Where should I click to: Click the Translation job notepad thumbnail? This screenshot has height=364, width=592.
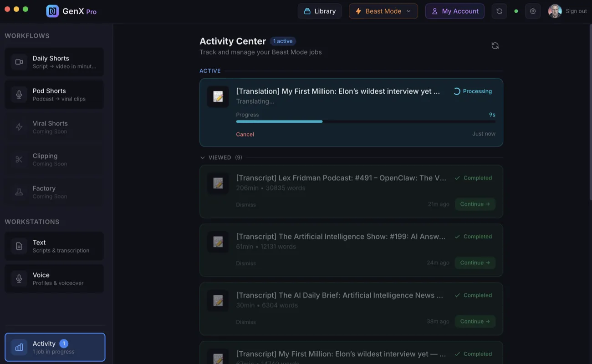click(x=218, y=96)
